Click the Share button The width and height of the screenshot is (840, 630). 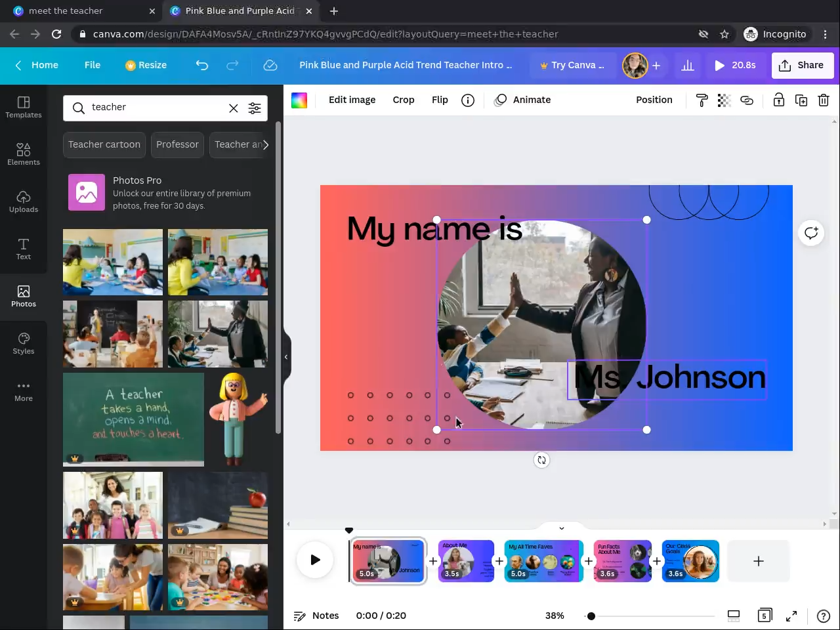(x=802, y=65)
